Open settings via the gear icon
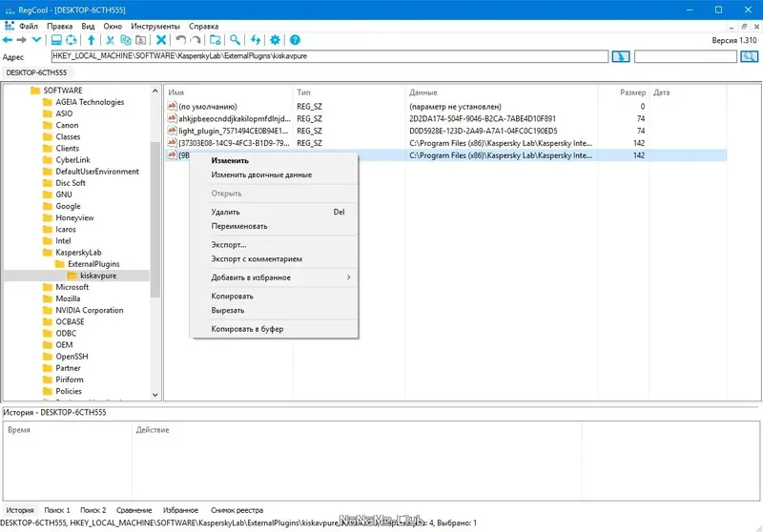 pyautogui.click(x=275, y=40)
